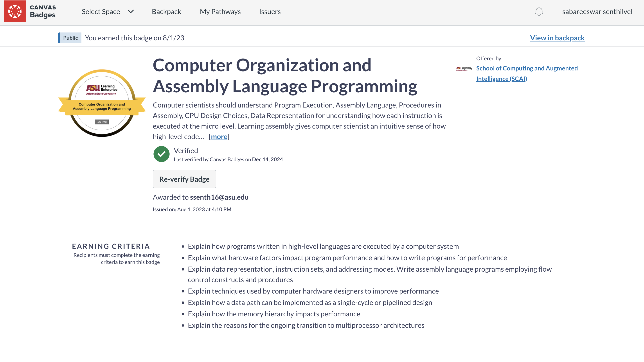Open School of Computing and Augmented Intelligence link

(x=527, y=73)
